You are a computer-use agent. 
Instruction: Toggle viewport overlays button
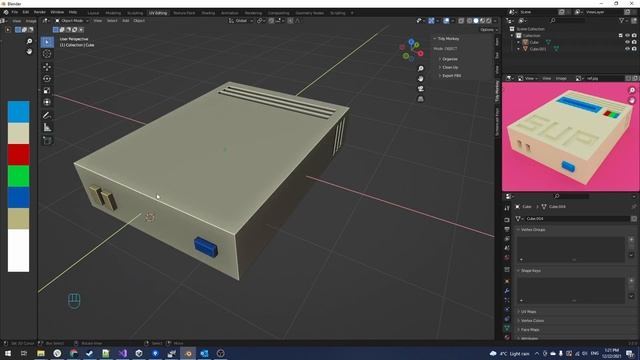click(446, 20)
